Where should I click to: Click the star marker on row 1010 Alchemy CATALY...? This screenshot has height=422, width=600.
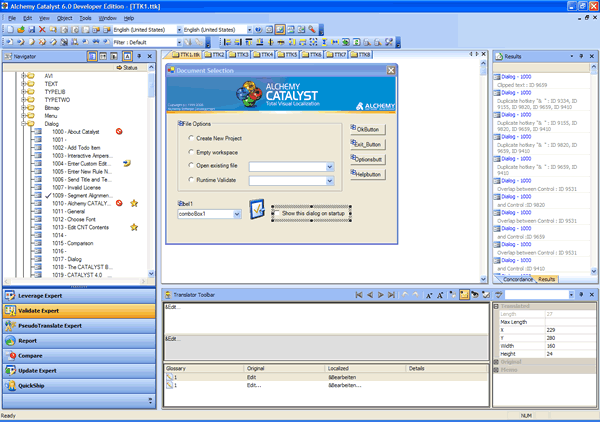(x=134, y=203)
